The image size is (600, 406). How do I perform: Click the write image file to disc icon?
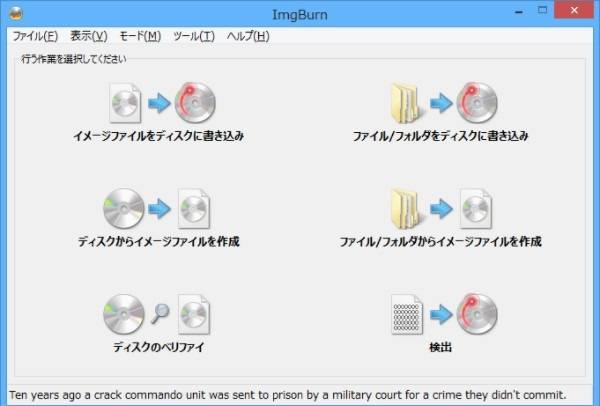tap(163, 103)
